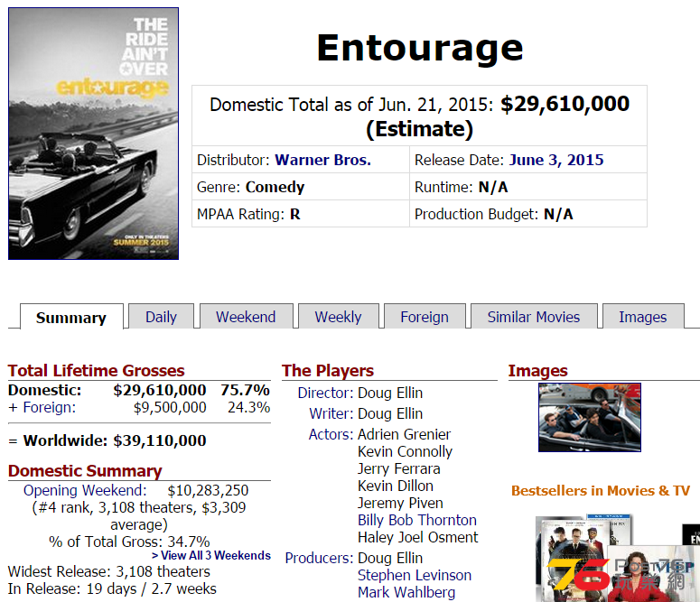The width and height of the screenshot is (700, 602).
Task: Click actor name Jeremy Piven
Action: point(400,504)
